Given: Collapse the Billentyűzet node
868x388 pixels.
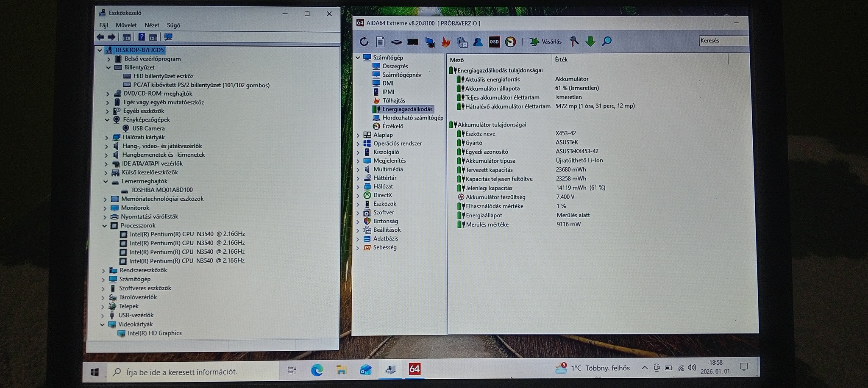Looking at the screenshot, I should click(108, 67).
